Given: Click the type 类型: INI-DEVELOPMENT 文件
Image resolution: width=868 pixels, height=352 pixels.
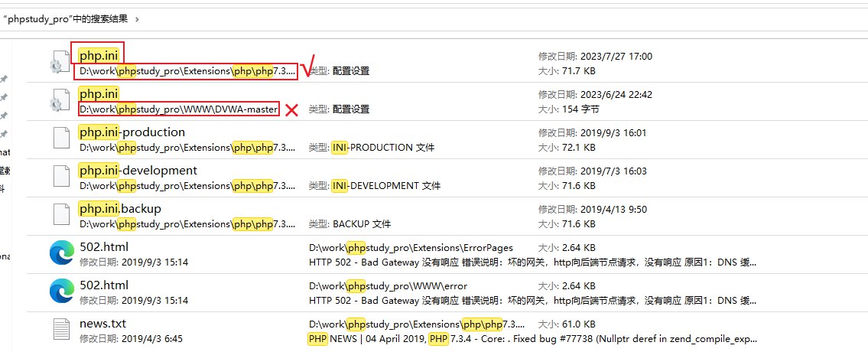Looking at the screenshot, I should (375, 186).
